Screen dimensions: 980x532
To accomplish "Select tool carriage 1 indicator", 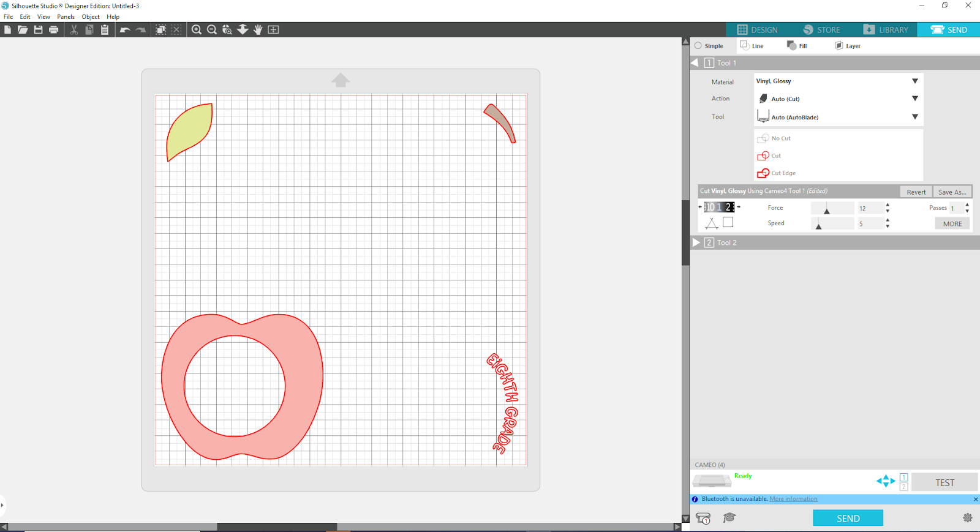I will [904, 478].
